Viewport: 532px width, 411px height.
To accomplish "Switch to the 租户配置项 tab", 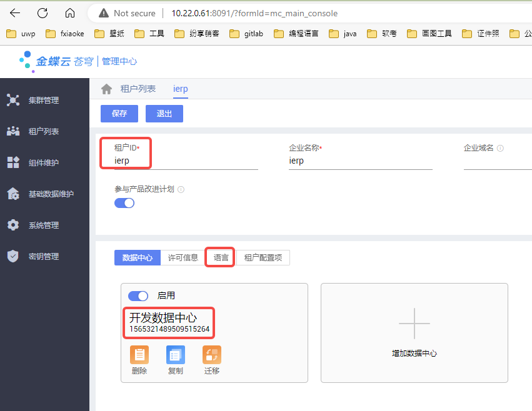I will point(263,258).
